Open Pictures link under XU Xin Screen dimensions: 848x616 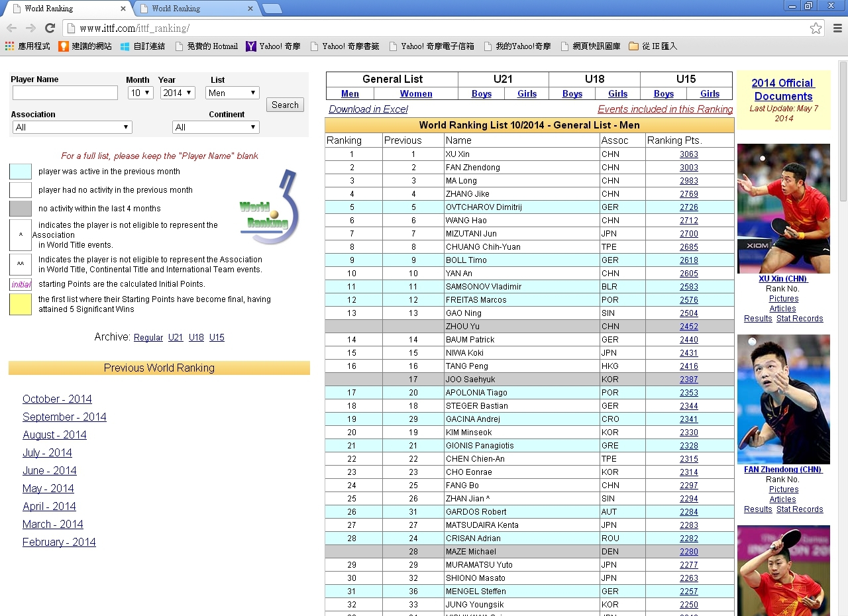(784, 299)
